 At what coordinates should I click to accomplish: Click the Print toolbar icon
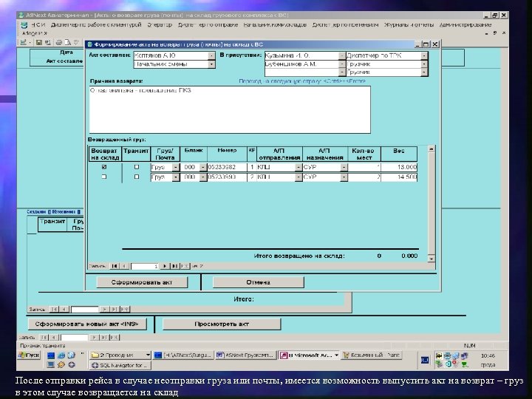(58, 42)
